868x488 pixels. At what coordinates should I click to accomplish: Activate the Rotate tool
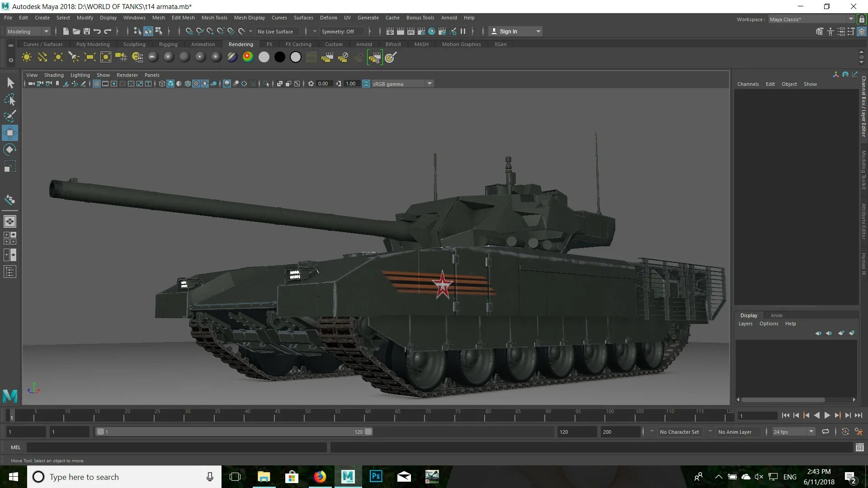click(10, 150)
